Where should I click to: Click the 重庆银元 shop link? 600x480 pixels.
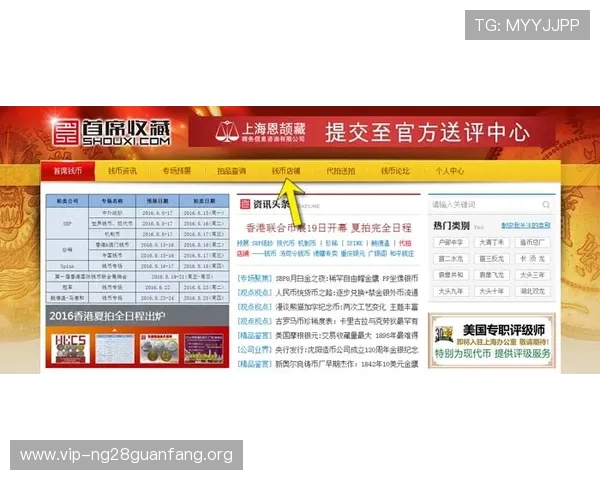click(x=353, y=253)
